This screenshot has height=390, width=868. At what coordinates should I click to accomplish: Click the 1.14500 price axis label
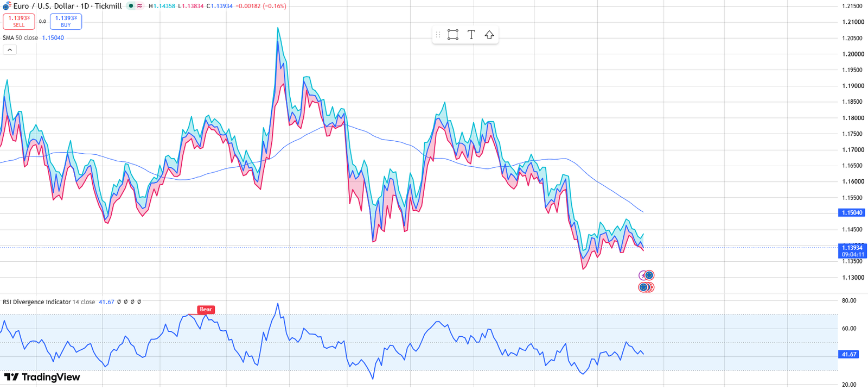(x=852, y=230)
